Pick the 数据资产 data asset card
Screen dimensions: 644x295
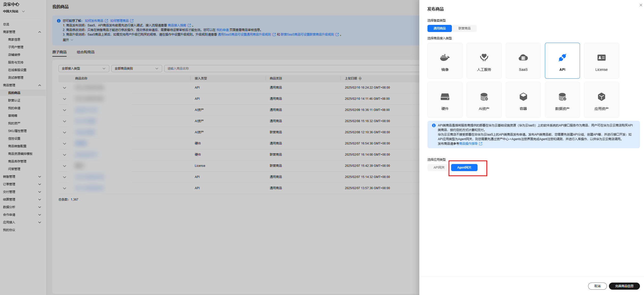(x=562, y=100)
